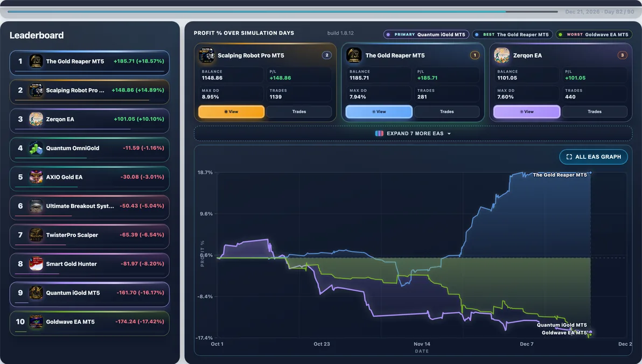The width and height of the screenshot is (642, 364).
Task: Select Scalping Robot Pro leaderboard row
Action: [89, 92]
